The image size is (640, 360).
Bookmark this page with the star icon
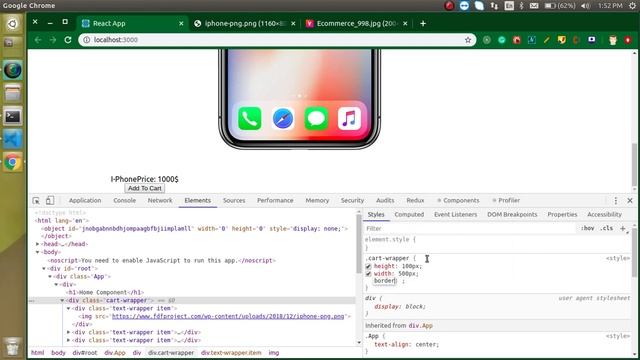point(468,40)
